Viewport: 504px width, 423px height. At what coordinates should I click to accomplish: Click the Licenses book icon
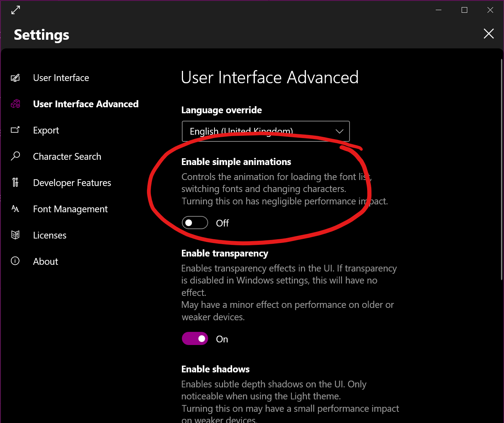(15, 235)
